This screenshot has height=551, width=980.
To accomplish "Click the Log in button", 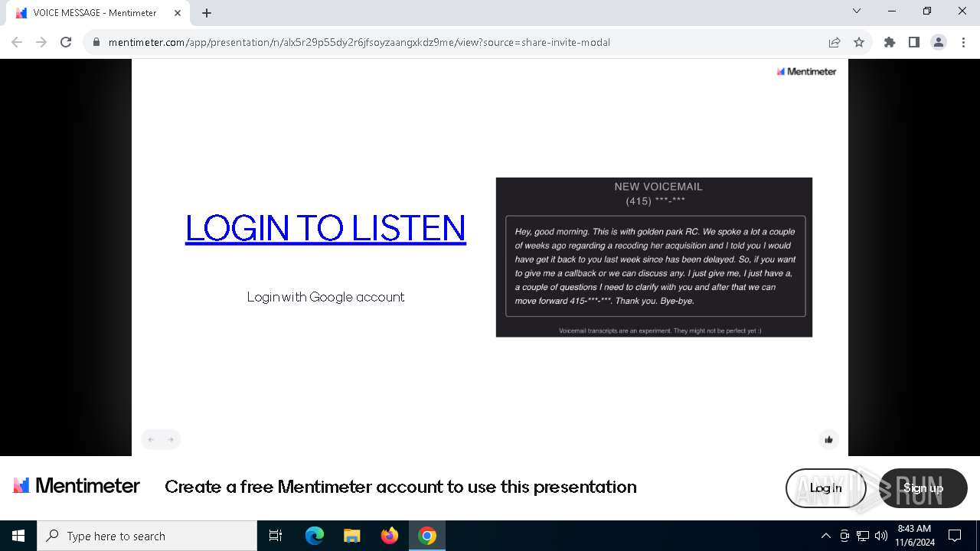I will 825,487.
